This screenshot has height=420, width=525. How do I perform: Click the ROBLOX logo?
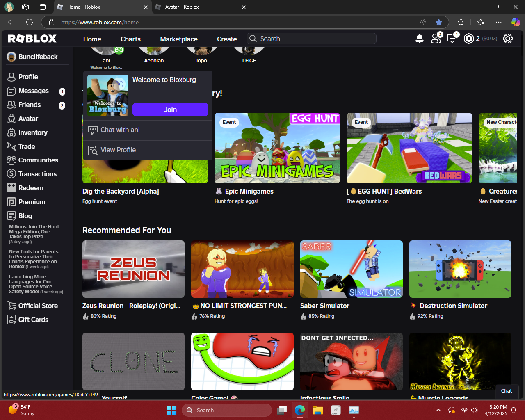[x=32, y=39]
